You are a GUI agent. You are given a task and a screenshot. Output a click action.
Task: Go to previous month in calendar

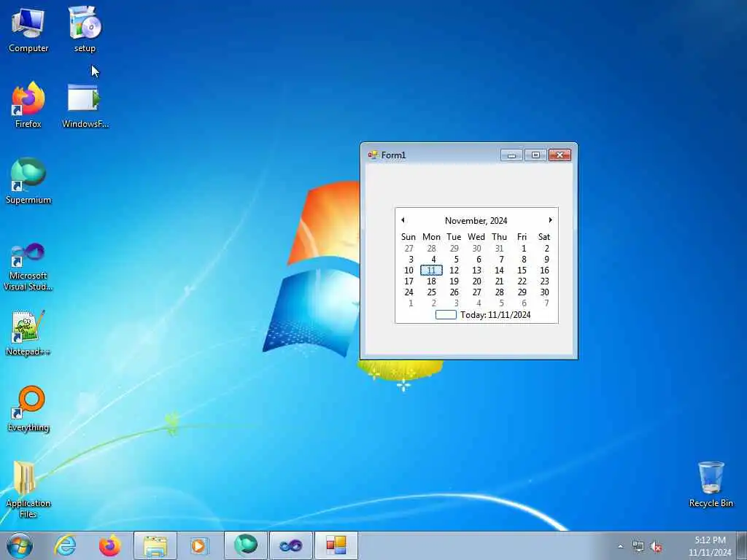pyautogui.click(x=403, y=220)
